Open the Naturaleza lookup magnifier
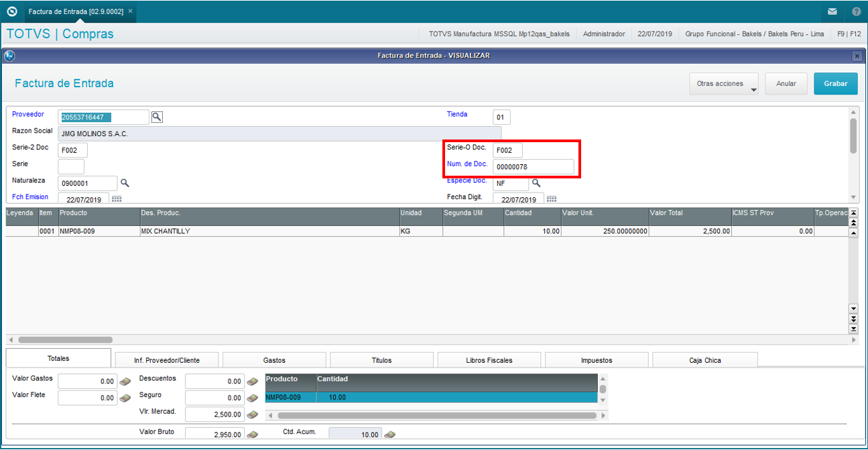 125,182
